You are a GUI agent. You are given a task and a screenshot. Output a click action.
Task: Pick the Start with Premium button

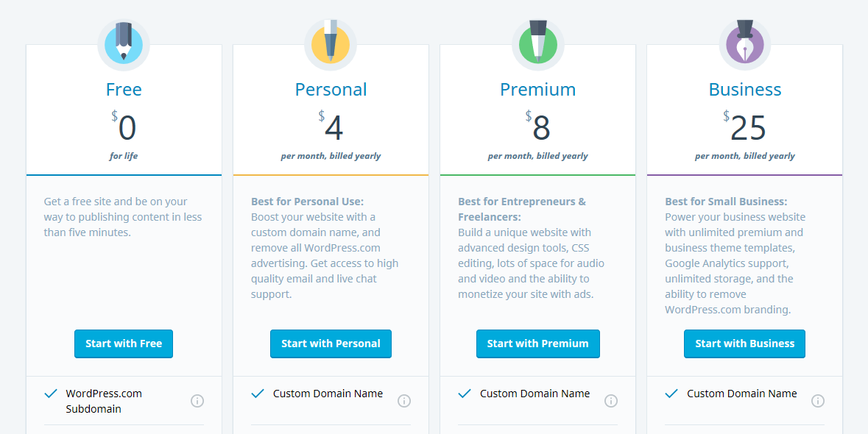[537, 344]
